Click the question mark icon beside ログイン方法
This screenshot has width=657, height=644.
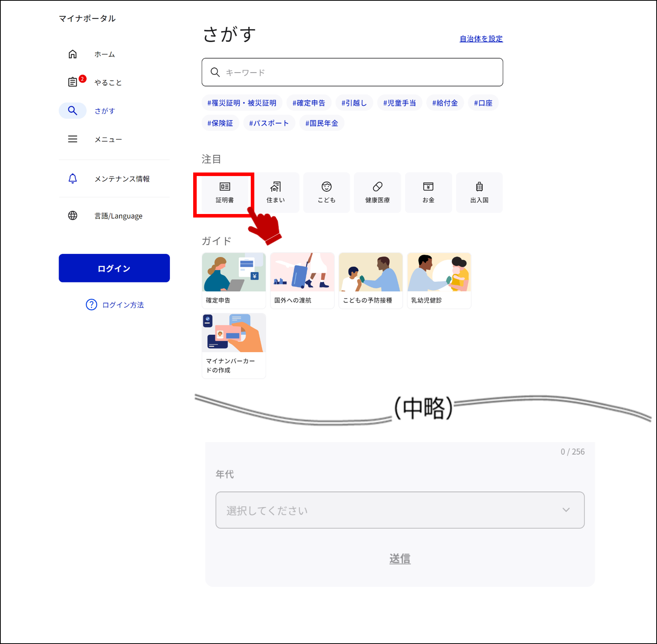(91, 305)
